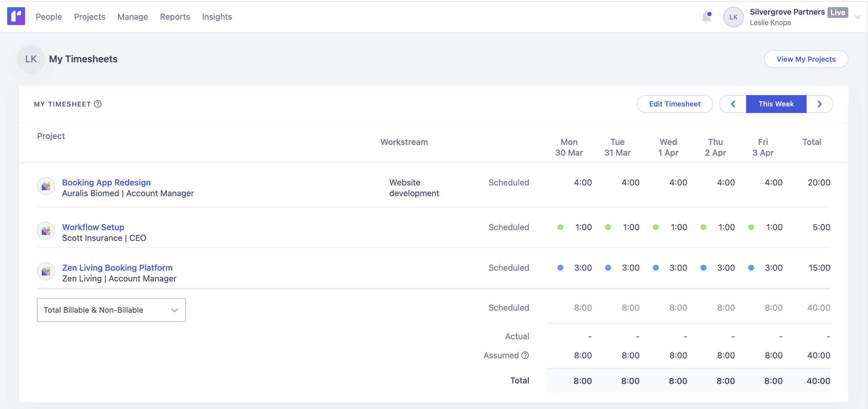Click View My Projects button
Viewport: 868px width, 409px height.
(x=806, y=59)
